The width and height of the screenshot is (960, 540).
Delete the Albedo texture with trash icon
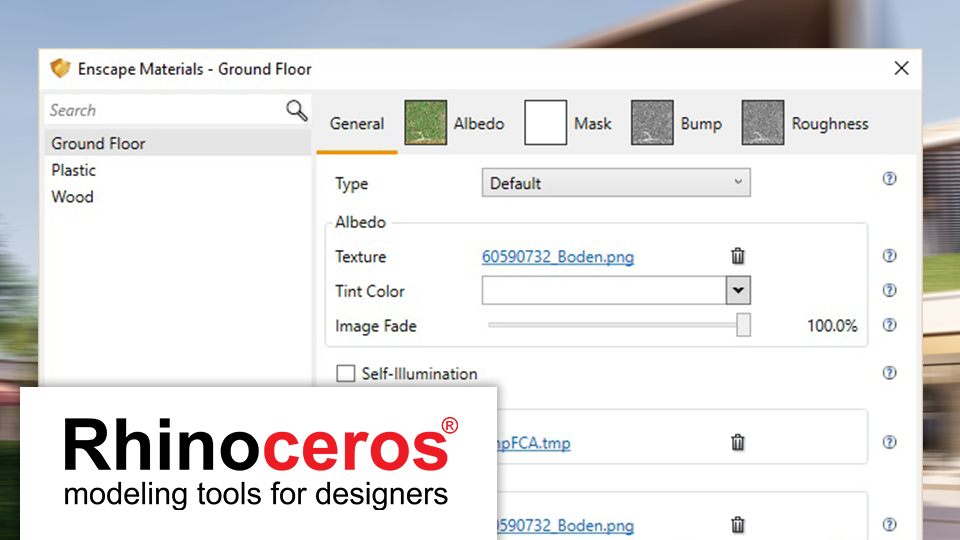tap(738, 256)
